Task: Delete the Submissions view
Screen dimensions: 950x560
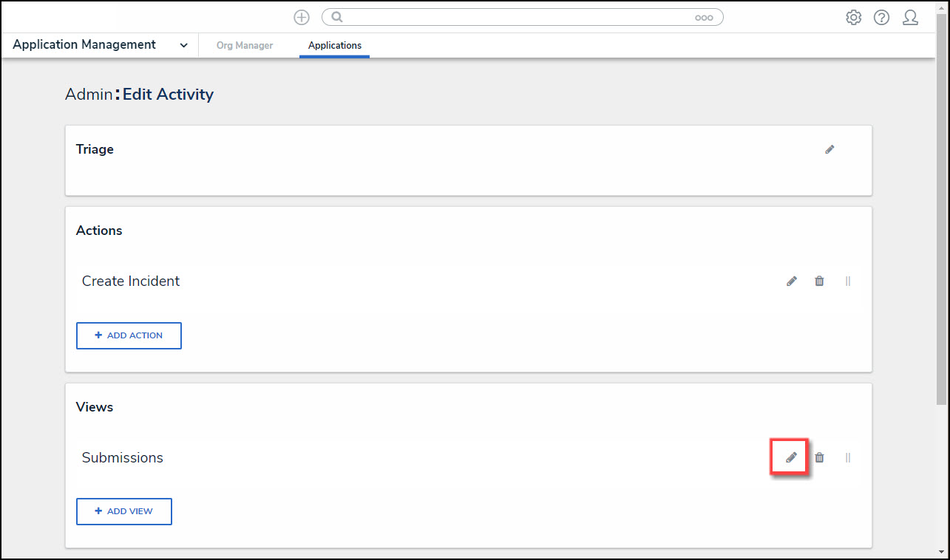Action: pyautogui.click(x=819, y=458)
